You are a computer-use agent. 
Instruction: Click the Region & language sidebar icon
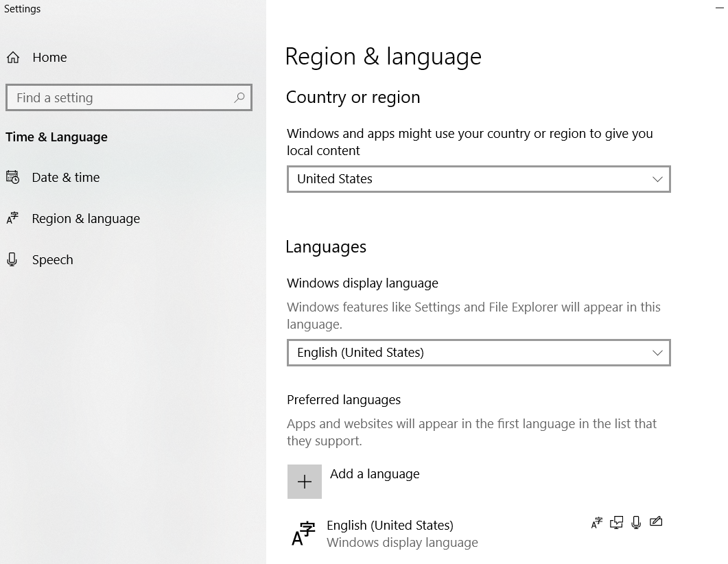coord(12,218)
